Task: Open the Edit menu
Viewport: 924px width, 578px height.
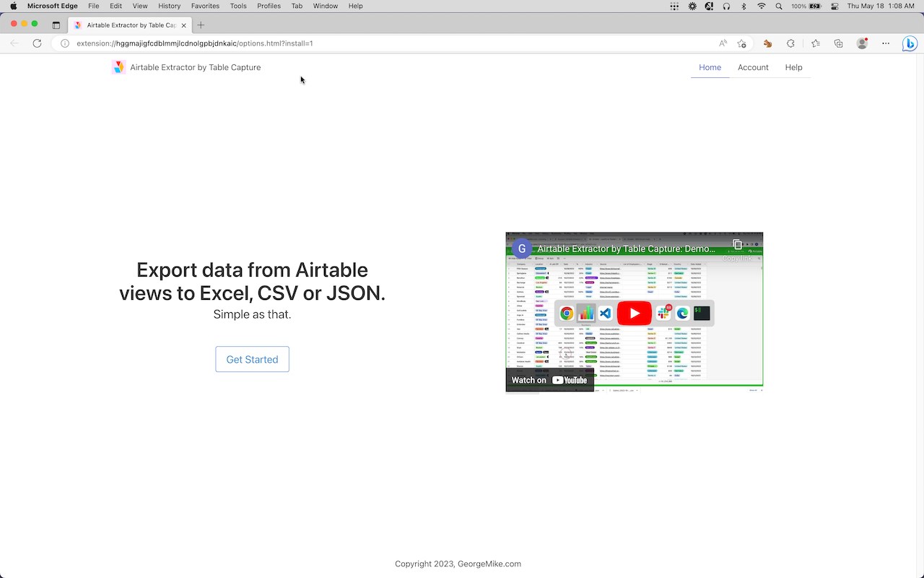Action: click(x=115, y=6)
